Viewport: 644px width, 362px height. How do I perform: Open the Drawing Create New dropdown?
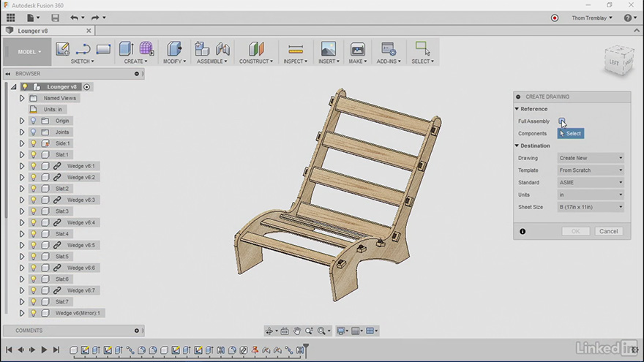(591, 158)
